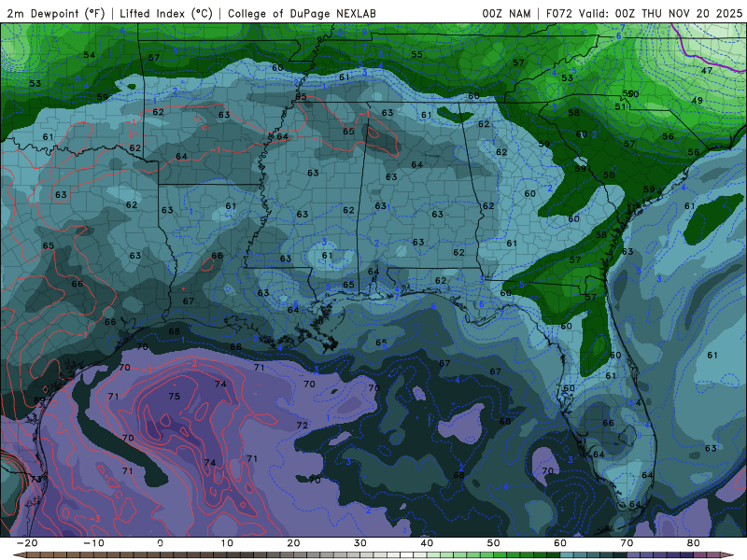Click the right arrow end of color bar
The image size is (747, 560).
(727, 555)
